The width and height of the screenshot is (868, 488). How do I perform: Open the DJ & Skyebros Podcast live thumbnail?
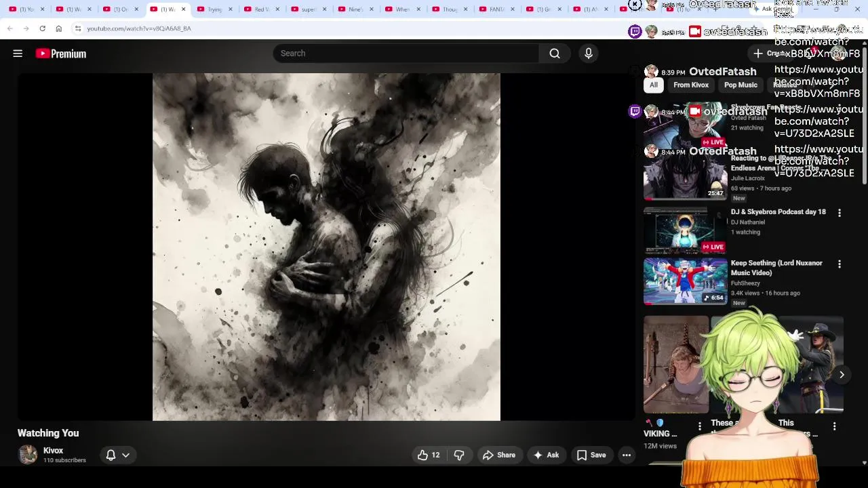pyautogui.click(x=685, y=230)
